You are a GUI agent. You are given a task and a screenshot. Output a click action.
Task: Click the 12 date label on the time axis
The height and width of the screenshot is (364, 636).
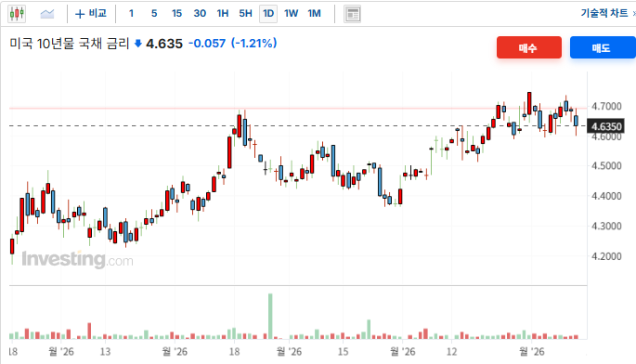pyautogui.click(x=452, y=351)
